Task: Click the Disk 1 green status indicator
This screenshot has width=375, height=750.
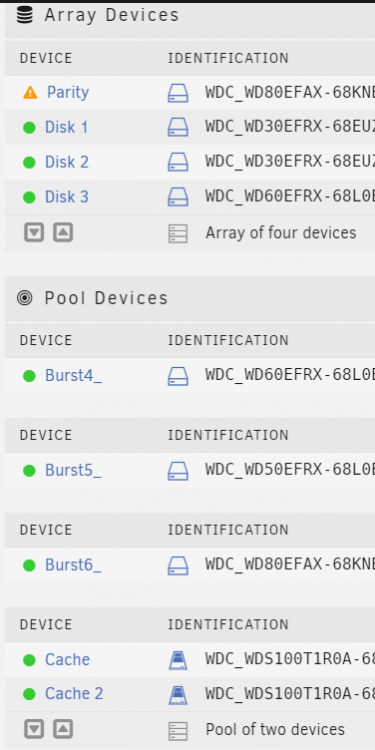Action: pyautogui.click(x=29, y=128)
